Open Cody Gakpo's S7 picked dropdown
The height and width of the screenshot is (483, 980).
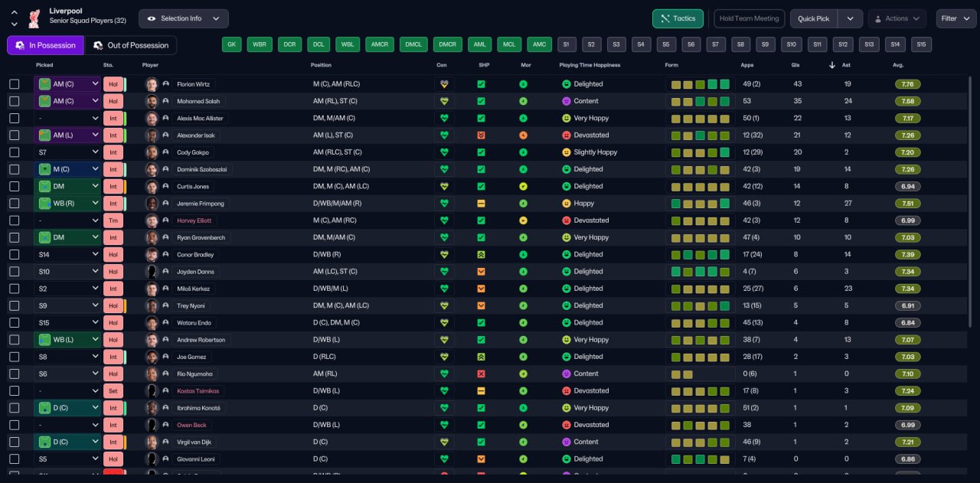(67, 152)
